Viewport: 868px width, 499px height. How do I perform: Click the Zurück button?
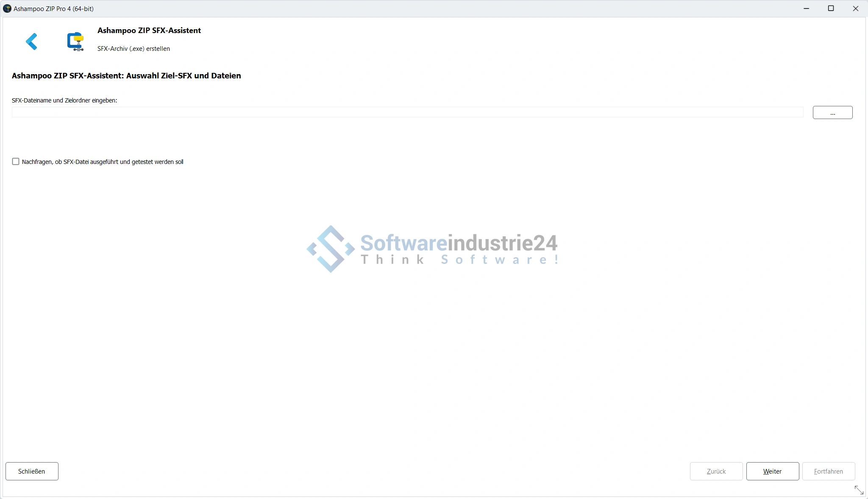coord(716,471)
